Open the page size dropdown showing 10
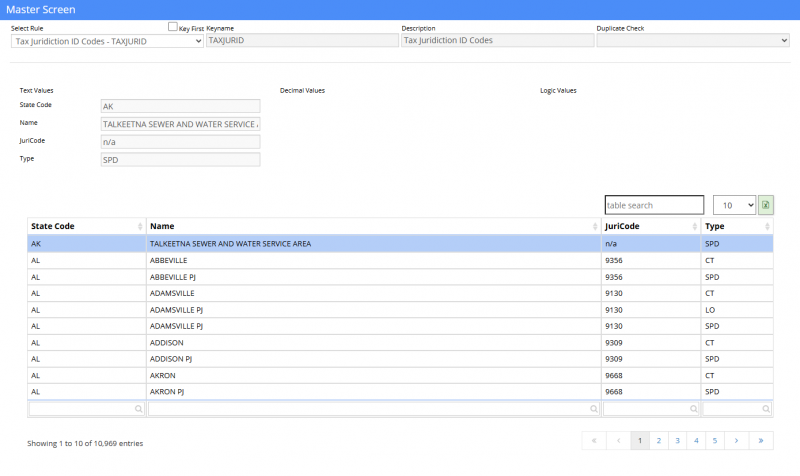Image resolution: width=800 pixels, height=476 pixels. pos(734,205)
